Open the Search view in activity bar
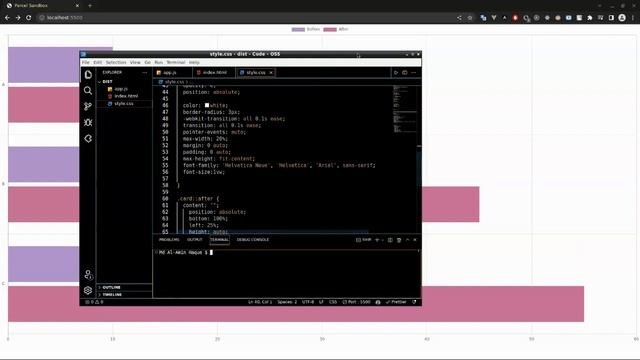The image size is (640, 360). coord(88,91)
